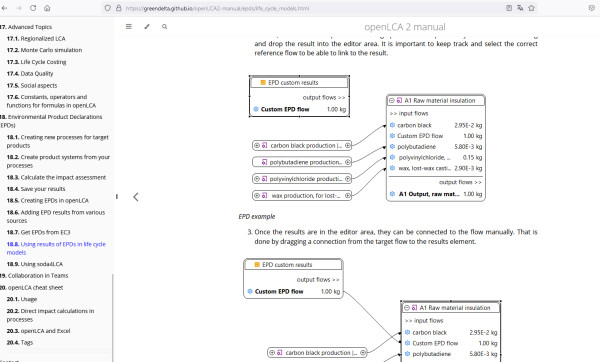Open 20.3 openLCA and Excel chapter

(x=38, y=331)
